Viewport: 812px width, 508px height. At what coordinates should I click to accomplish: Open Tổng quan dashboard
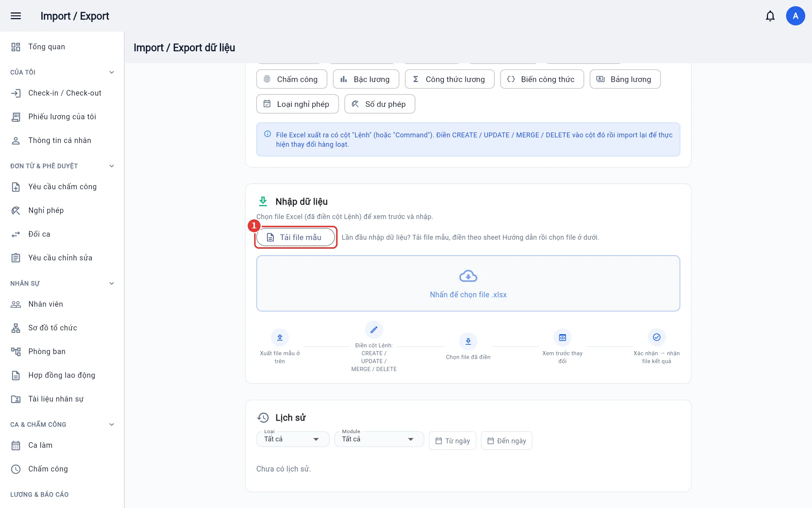(62, 47)
